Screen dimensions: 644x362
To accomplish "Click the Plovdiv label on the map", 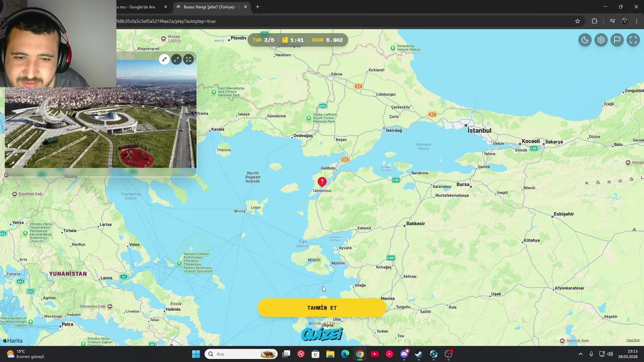I will (238, 38).
